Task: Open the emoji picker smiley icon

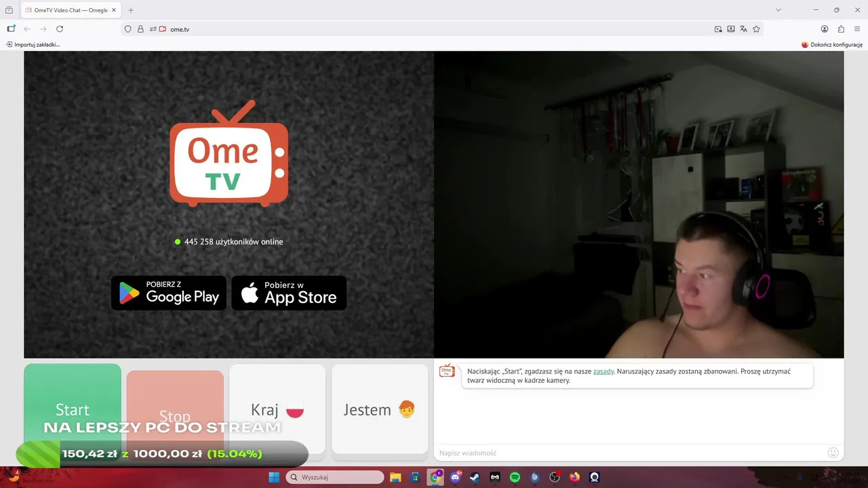Action: (x=833, y=453)
